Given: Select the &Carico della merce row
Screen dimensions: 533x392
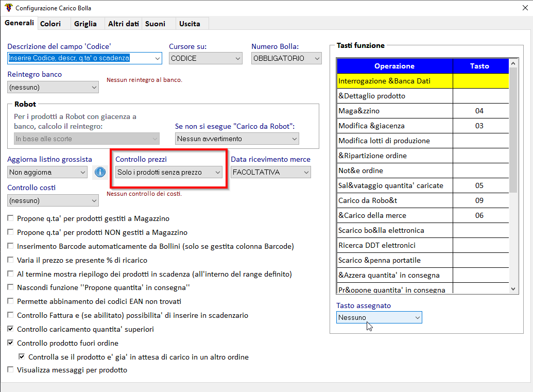Looking at the screenshot, I should [423, 215].
